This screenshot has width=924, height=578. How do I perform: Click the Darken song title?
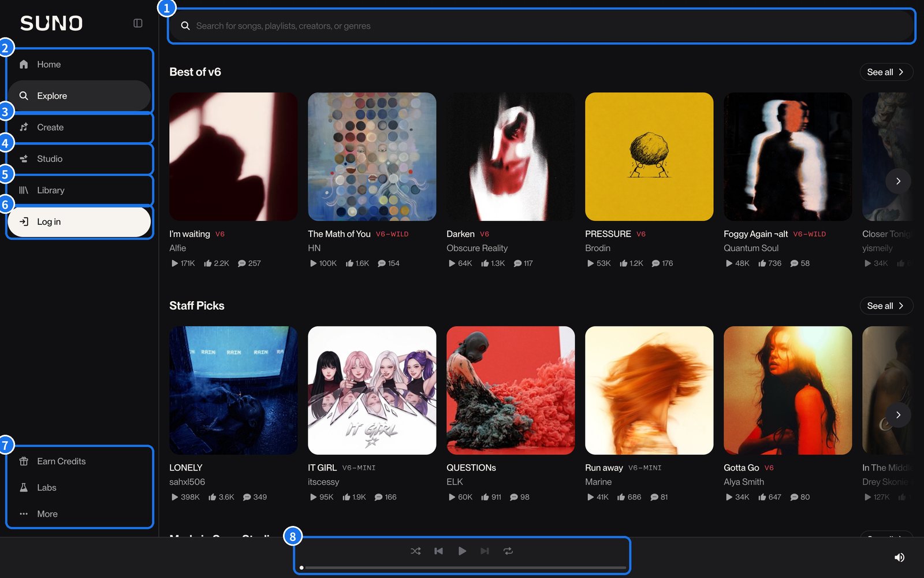click(460, 234)
